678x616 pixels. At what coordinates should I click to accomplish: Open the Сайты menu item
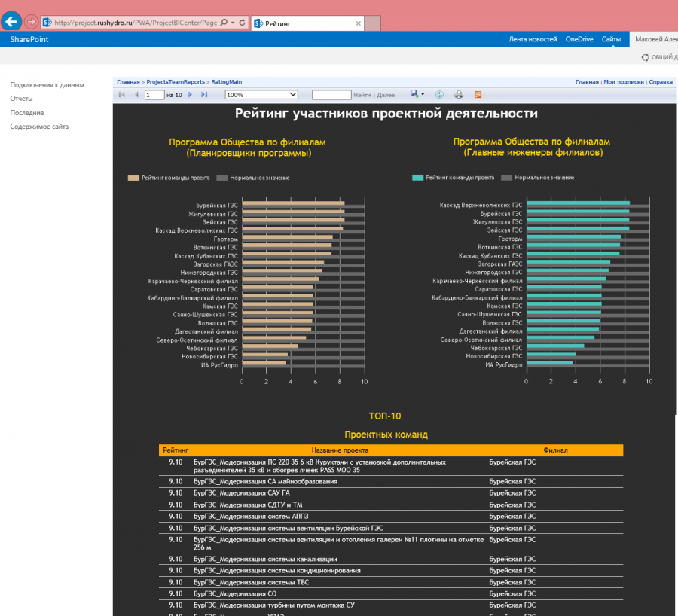611,39
